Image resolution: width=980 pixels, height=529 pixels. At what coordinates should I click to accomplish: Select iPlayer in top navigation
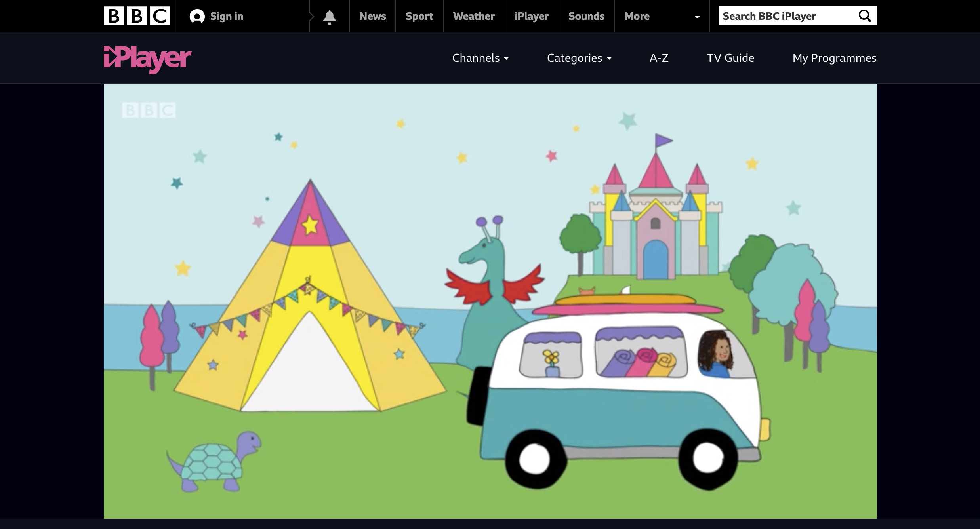[x=531, y=16]
